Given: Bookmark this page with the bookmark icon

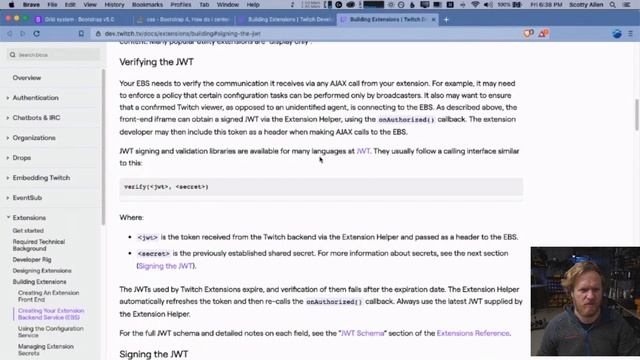Looking at the screenshot, I should pyautogui.click(x=81, y=34).
